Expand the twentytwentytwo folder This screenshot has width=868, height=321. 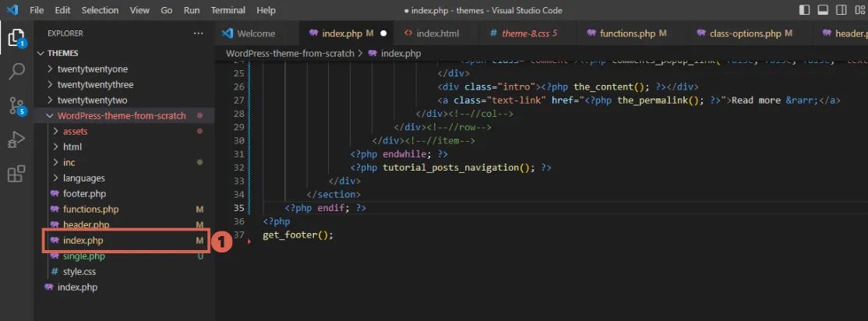coord(93,101)
